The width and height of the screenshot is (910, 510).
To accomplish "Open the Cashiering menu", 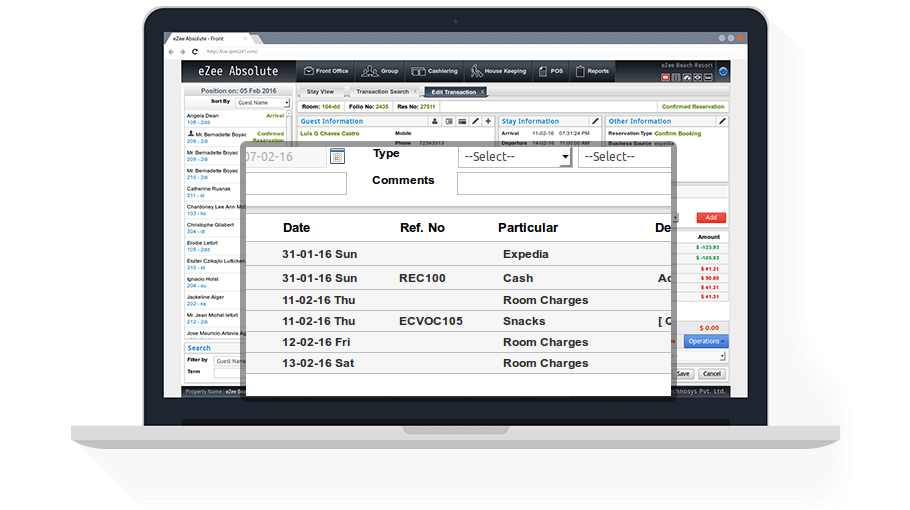I will (435, 71).
